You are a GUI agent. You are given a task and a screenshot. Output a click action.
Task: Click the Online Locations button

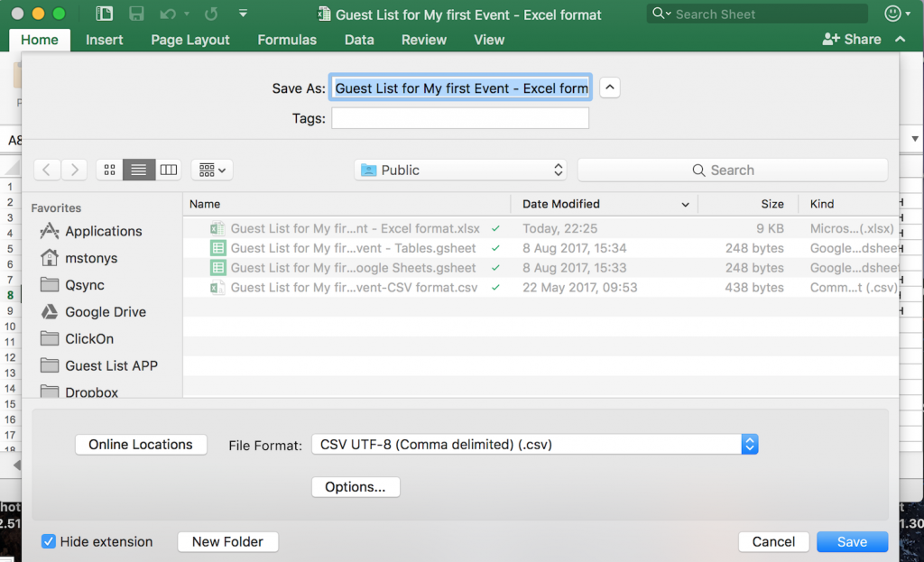[141, 444]
